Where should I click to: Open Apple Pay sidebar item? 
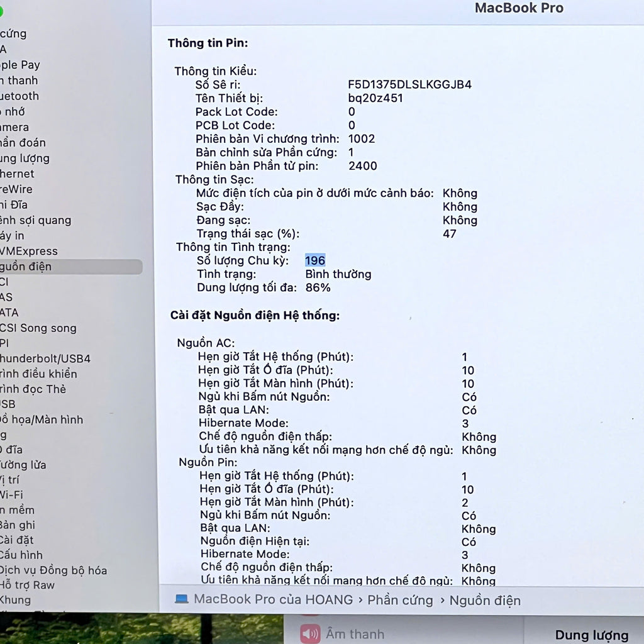point(20,65)
